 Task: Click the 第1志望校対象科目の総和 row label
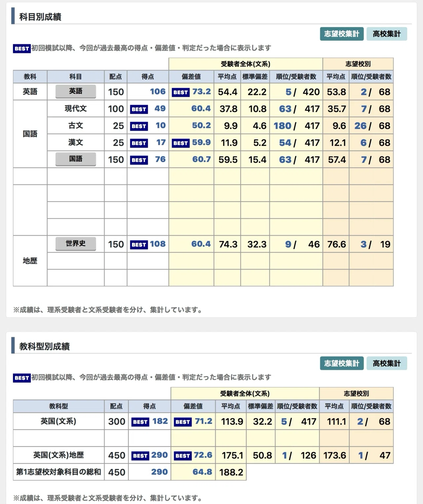pyautogui.click(x=58, y=472)
